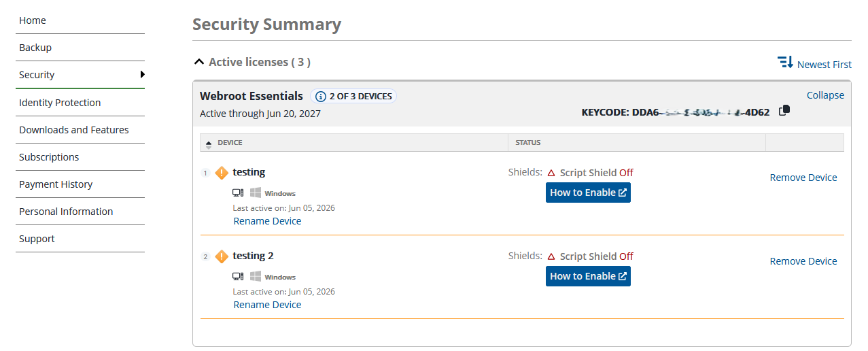This screenshot has width=868, height=351.
Task: Click the Windows logo under testing
Action: pos(256,193)
